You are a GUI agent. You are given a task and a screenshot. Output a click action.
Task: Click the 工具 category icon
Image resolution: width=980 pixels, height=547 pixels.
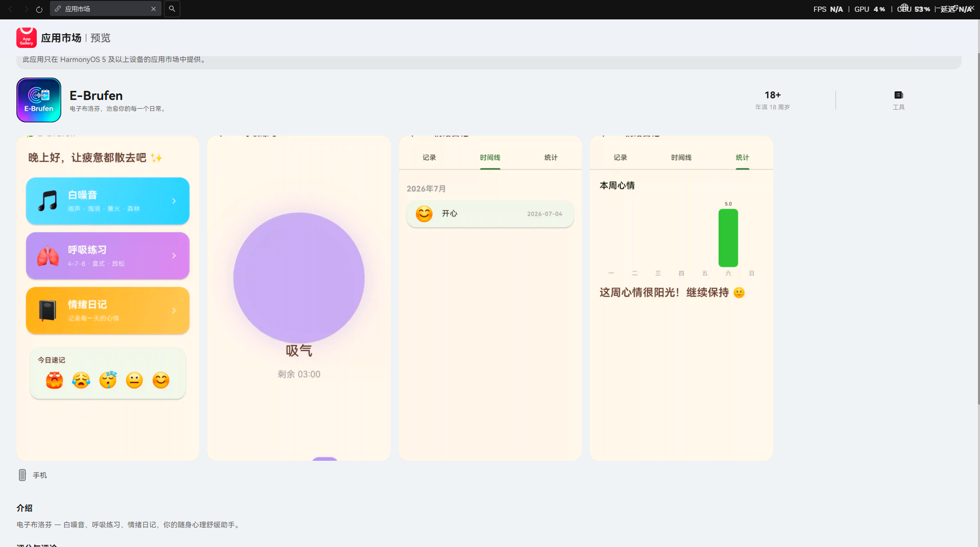(898, 95)
